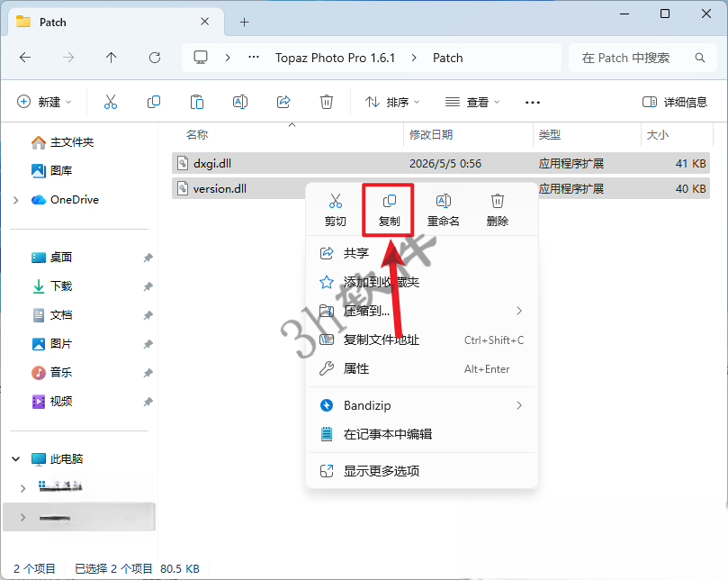Viewport: 728px width, 580px height.
Task: Unpin 桌面 from quick access
Action: point(148,258)
